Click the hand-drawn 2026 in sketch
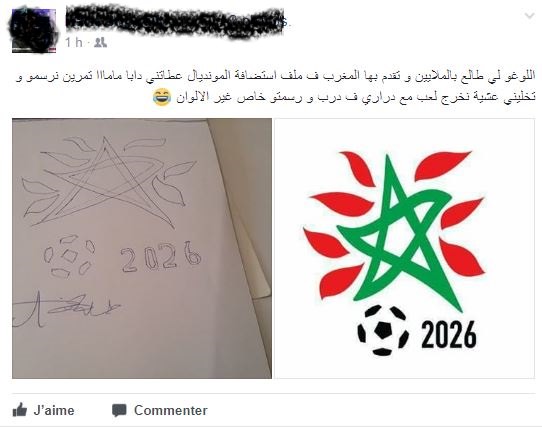542x427 pixels. tap(161, 257)
